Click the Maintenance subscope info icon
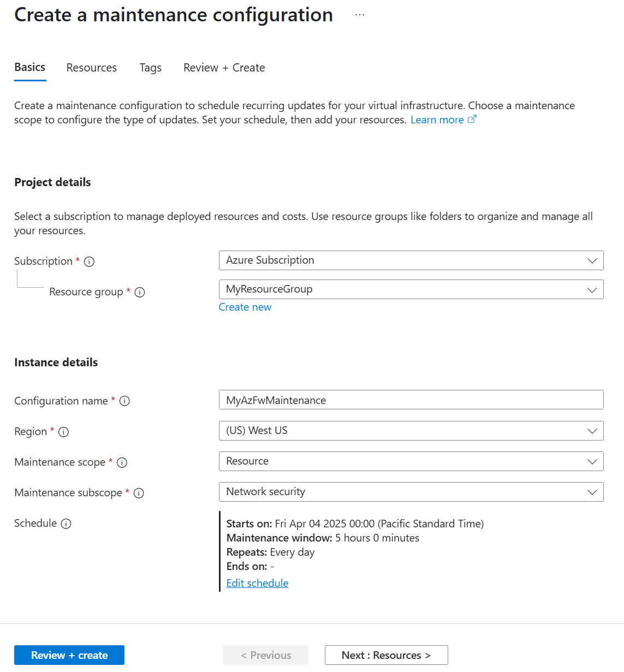The image size is (624, 672). [x=139, y=493]
